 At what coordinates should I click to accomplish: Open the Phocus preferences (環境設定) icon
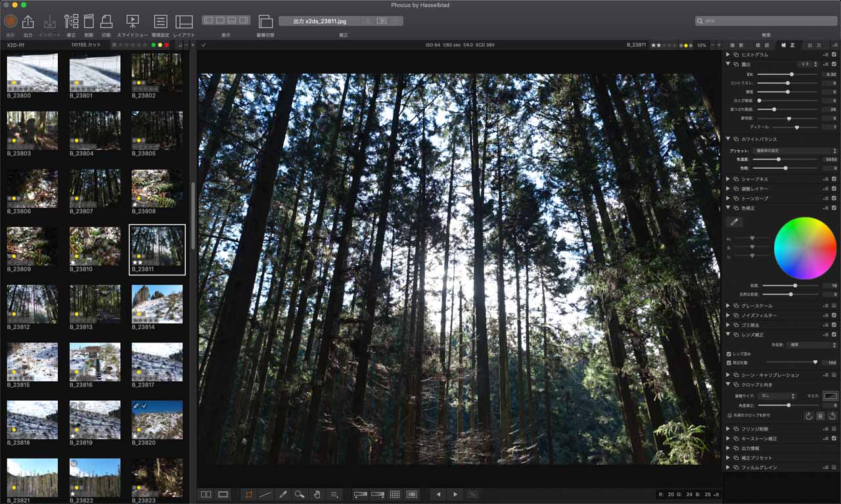[161, 22]
